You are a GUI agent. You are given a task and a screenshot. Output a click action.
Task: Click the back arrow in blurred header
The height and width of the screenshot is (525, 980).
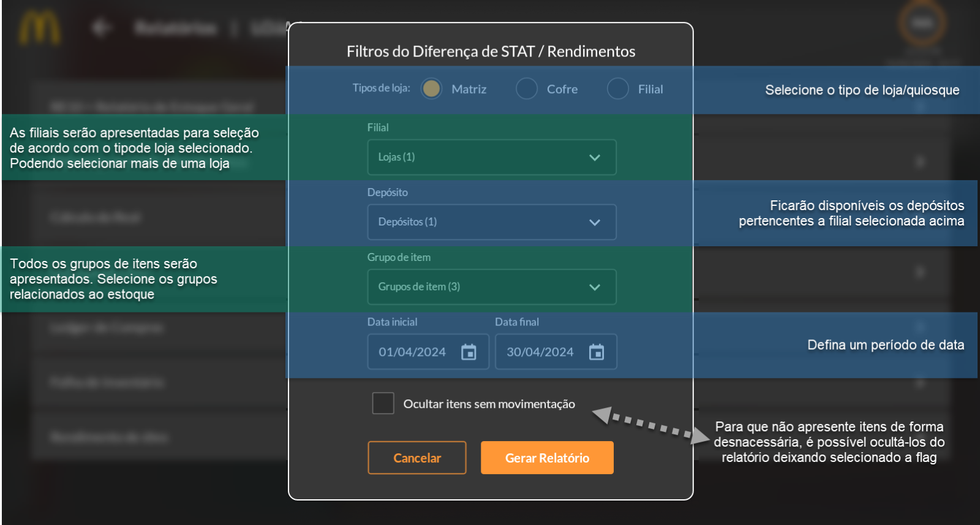point(101,28)
